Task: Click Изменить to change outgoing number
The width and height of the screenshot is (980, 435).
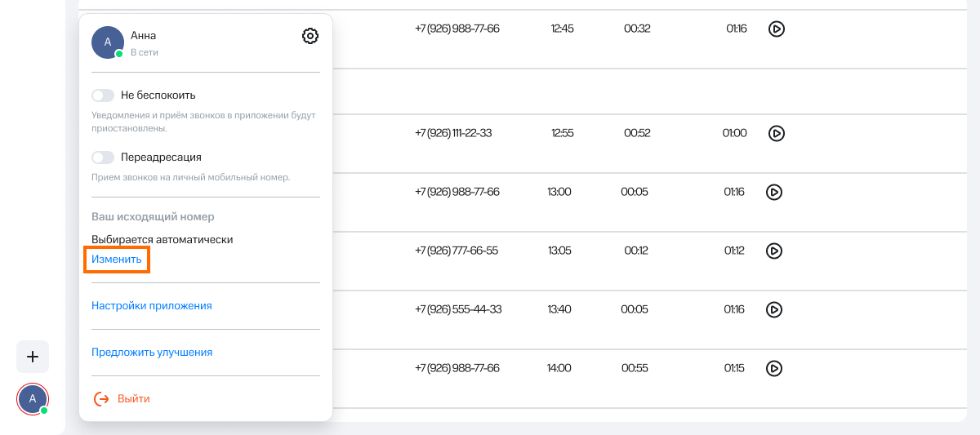Action: tap(117, 260)
